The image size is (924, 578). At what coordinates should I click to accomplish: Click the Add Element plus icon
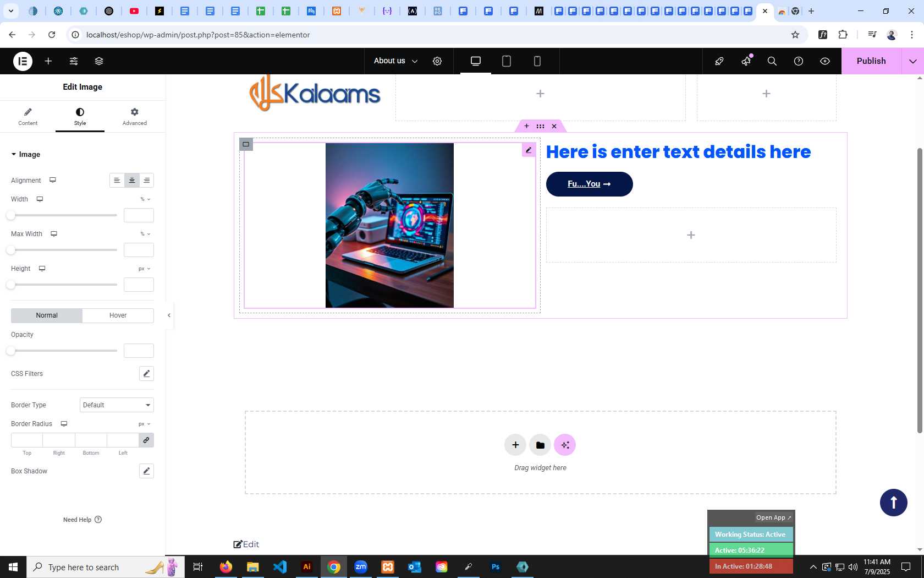click(48, 61)
